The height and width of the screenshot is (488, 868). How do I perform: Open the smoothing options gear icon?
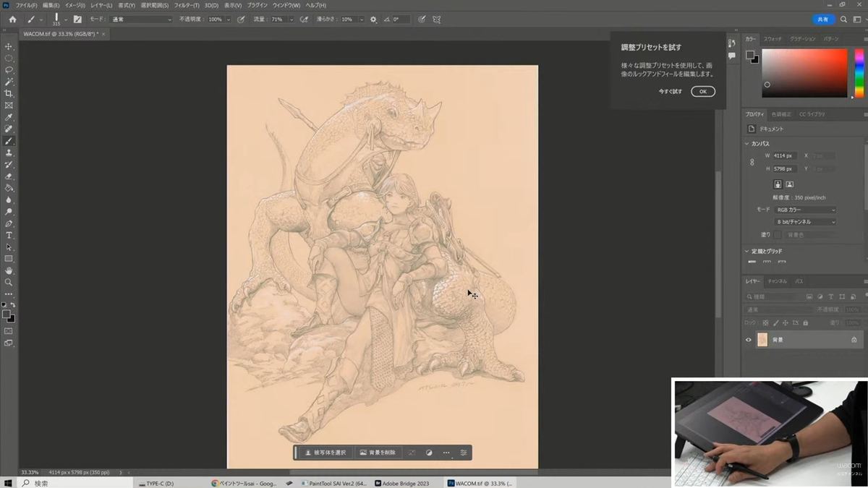373,20
